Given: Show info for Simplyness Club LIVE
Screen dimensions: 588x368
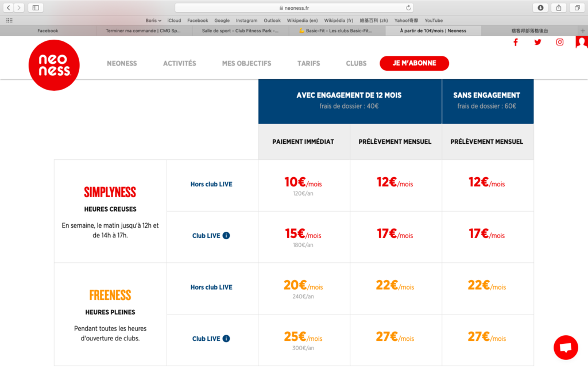Looking at the screenshot, I should 226,235.
